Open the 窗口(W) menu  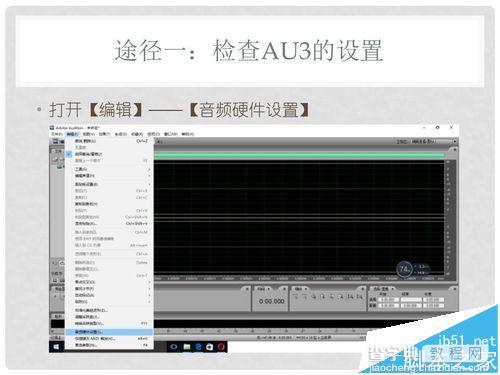point(170,134)
